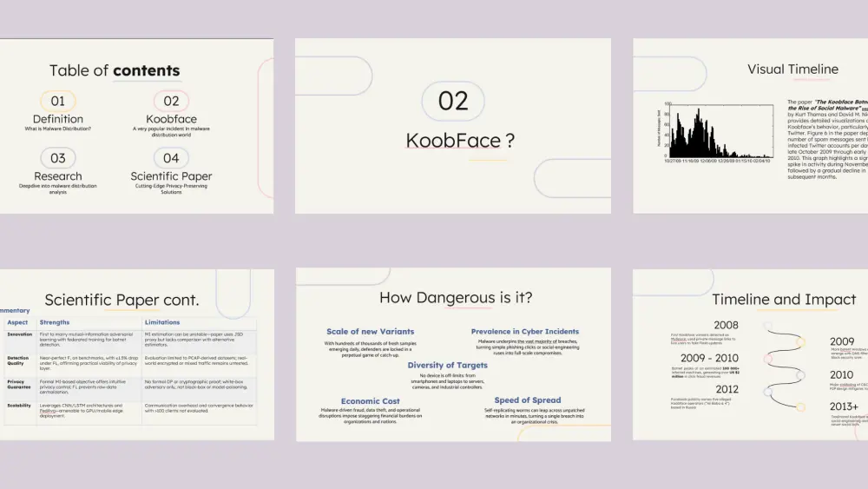This screenshot has height=489, width=868.
Task: Click the 'Diversity of Targets' heading
Action: click(x=447, y=366)
